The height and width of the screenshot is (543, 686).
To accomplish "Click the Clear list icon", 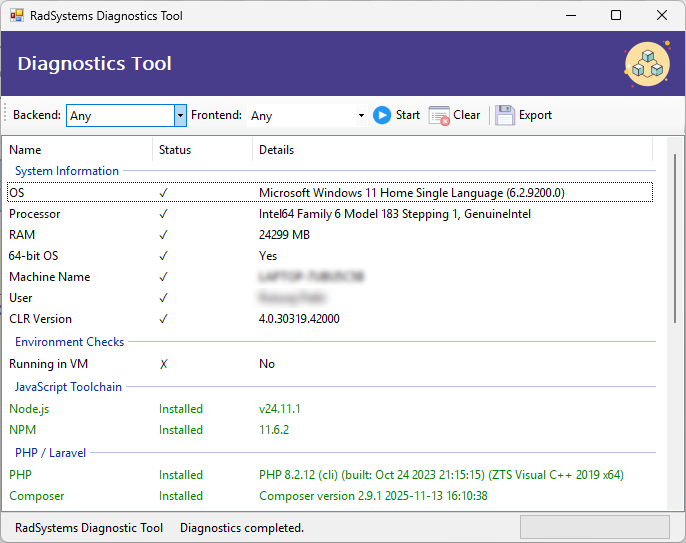I will [x=439, y=116].
